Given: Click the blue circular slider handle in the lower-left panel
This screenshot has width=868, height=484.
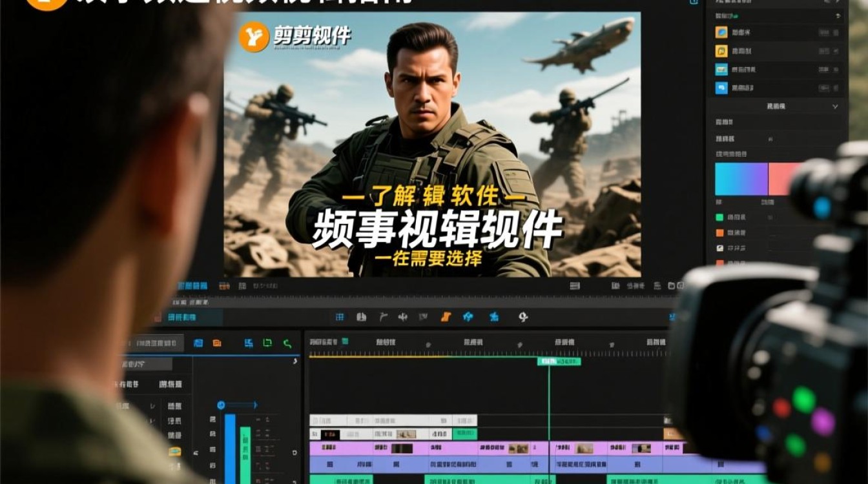Looking at the screenshot, I should click(x=221, y=405).
